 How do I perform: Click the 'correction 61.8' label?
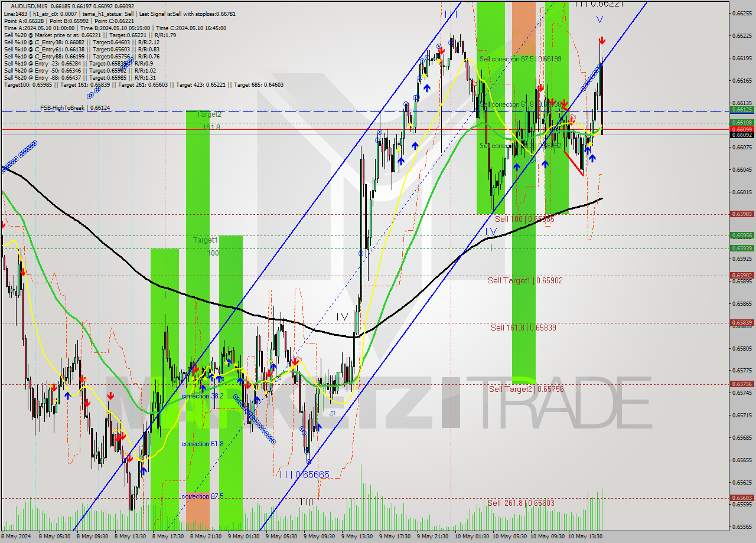[203, 444]
